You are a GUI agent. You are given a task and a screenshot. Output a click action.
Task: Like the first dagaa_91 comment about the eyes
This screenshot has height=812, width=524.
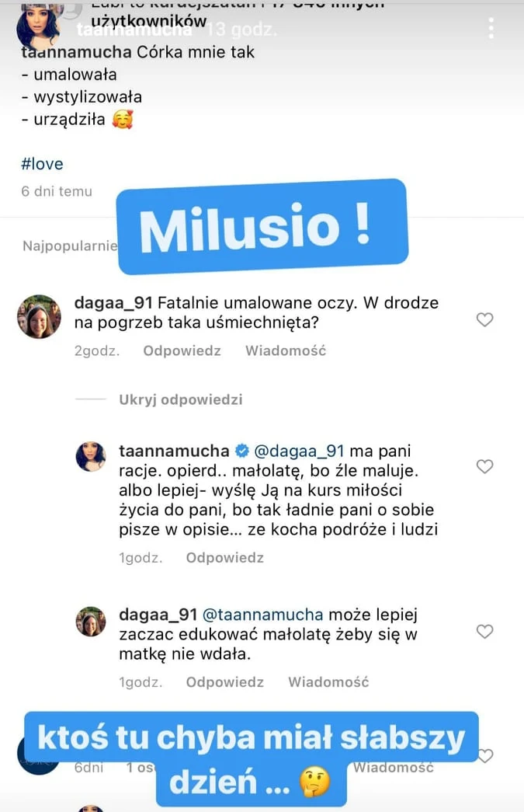pos(484,319)
